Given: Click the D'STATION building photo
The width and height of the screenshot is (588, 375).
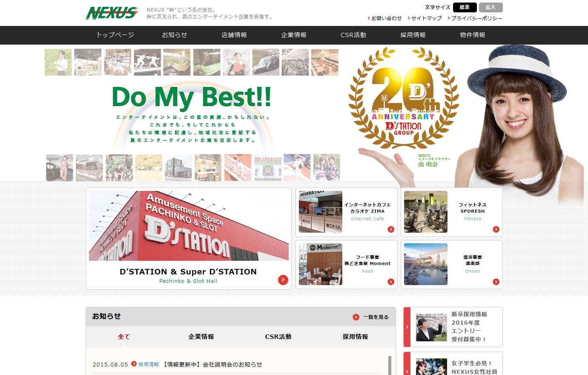Looking at the screenshot, I should 189,226.
